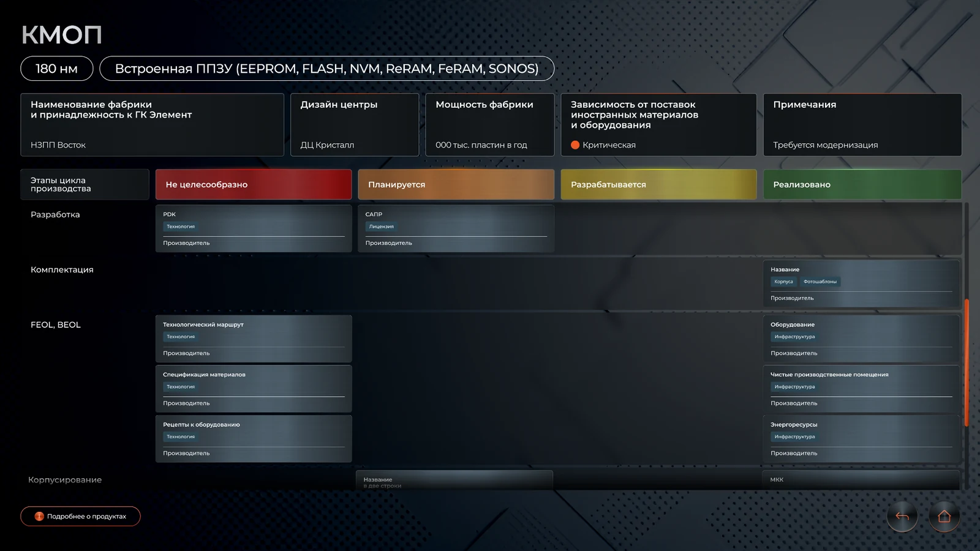Select the 180 нм process pill
This screenshot has height=551, width=980.
tap(57, 69)
